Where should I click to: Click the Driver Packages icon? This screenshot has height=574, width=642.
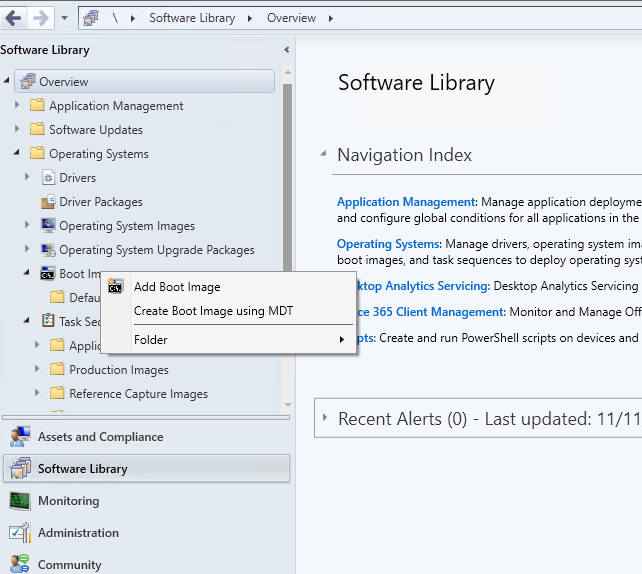[48, 202]
